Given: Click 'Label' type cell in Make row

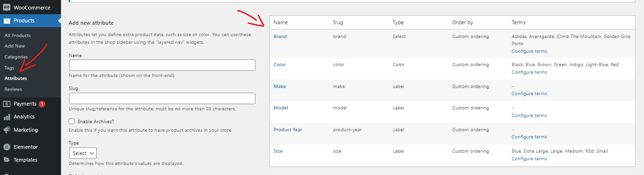Looking at the screenshot, I should pos(399,87).
